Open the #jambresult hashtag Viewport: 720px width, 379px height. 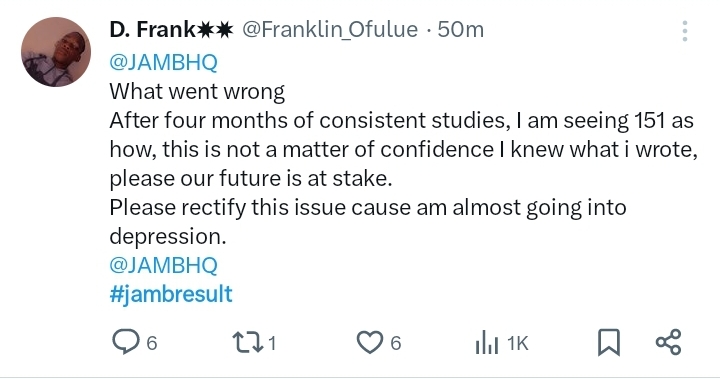tap(171, 294)
